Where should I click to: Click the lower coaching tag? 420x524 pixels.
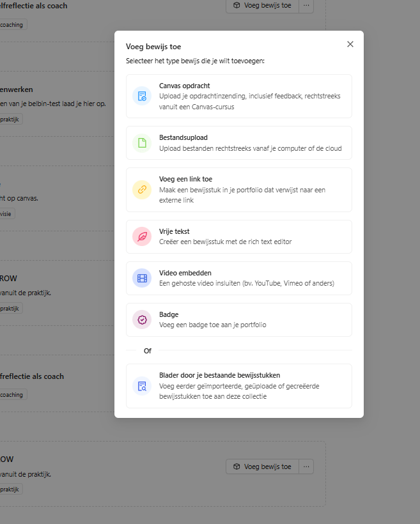pos(12,395)
